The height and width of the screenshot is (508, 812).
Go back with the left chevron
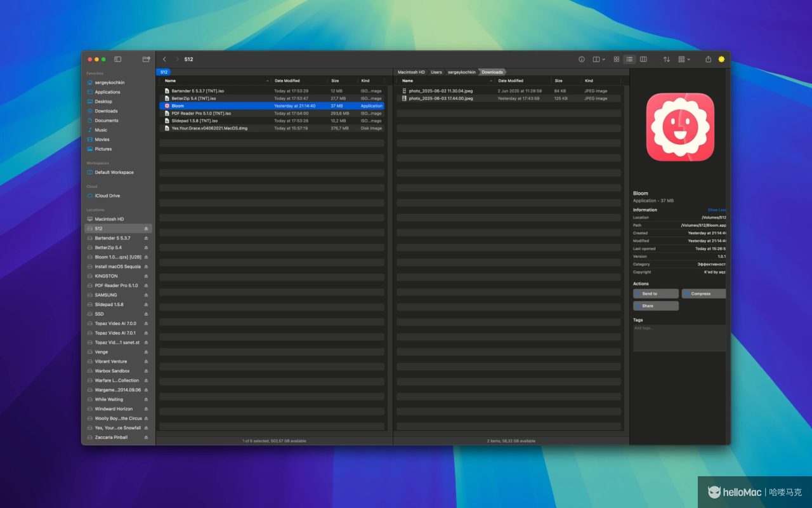click(164, 59)
